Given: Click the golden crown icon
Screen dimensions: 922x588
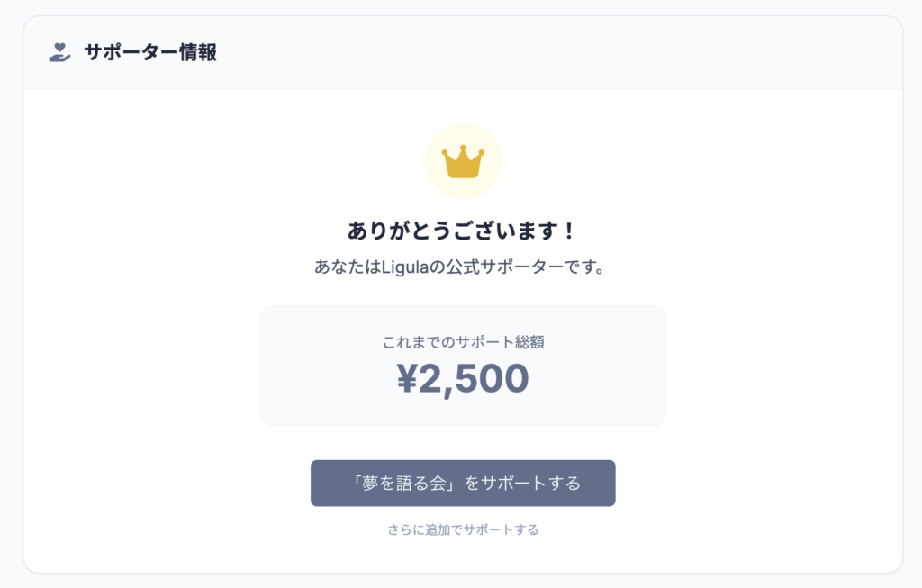Looking at the screenshot, I should tap(463, 162).
